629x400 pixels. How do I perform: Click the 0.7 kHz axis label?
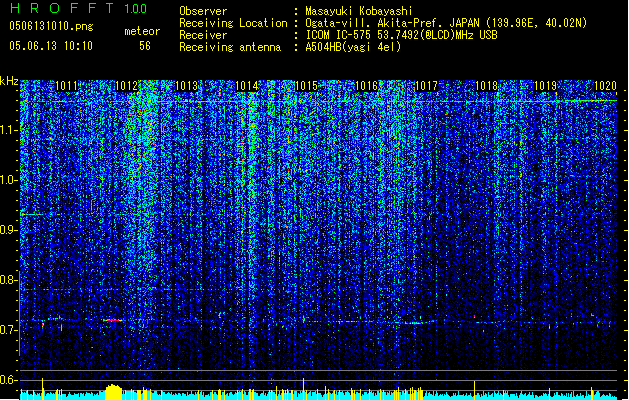point(9,330)
